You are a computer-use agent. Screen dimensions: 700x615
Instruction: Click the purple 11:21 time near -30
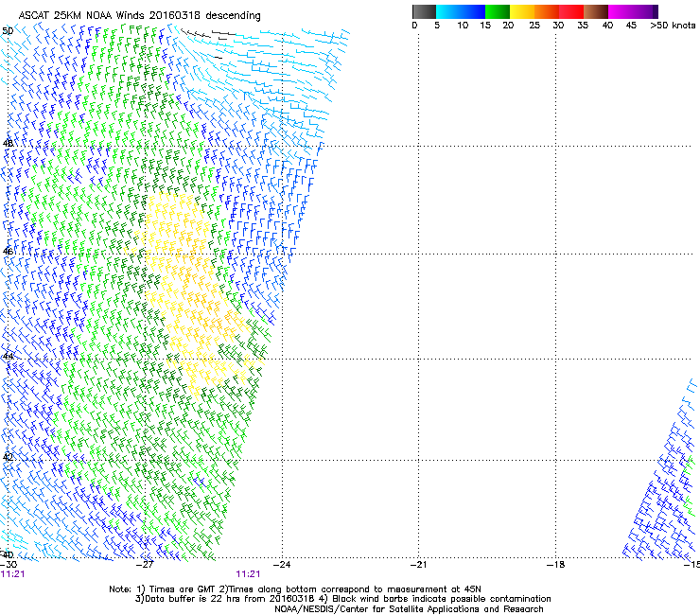pyautogui.click(x=13, y=574)
